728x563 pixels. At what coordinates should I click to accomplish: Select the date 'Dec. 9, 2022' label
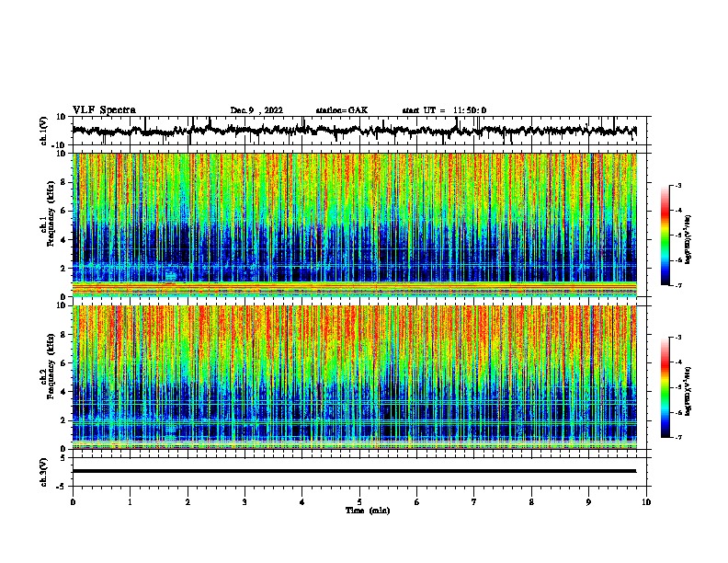click(256, 110)
